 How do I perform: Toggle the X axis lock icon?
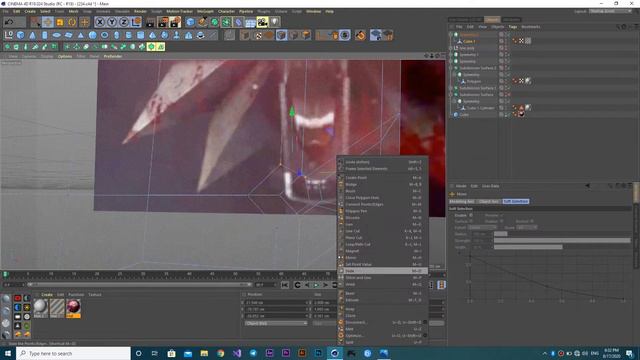click(100, 22)
